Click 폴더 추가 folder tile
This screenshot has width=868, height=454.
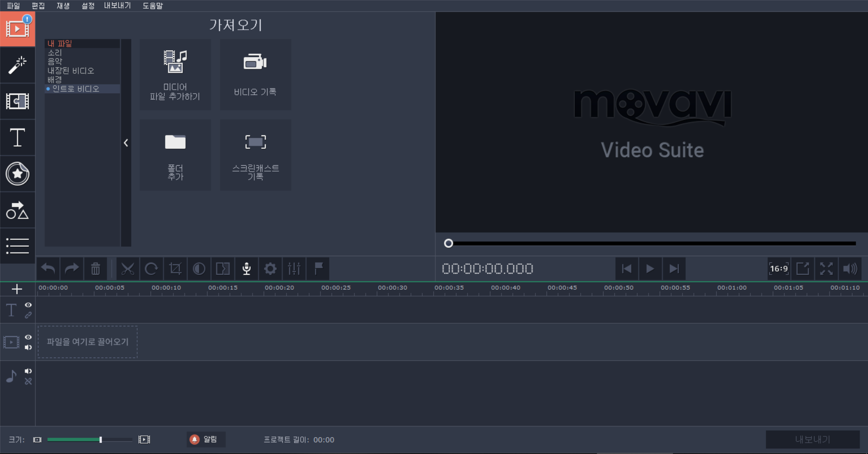click(x=175, y=155)
